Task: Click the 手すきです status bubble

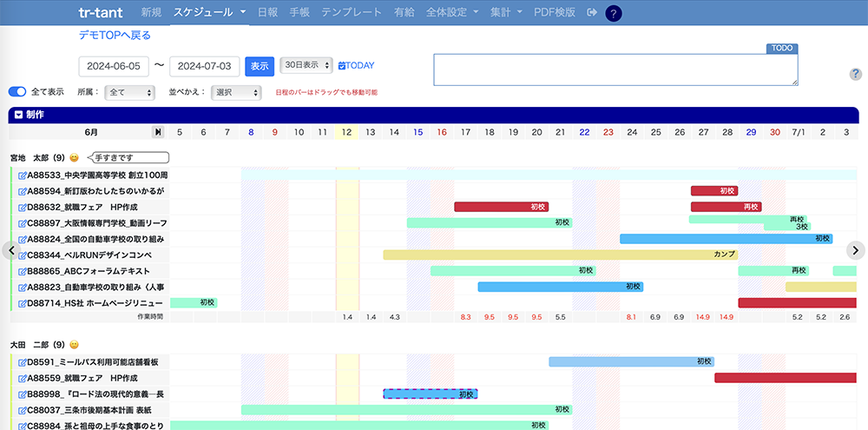Action: pyautogui.click(x=129, y=158)
